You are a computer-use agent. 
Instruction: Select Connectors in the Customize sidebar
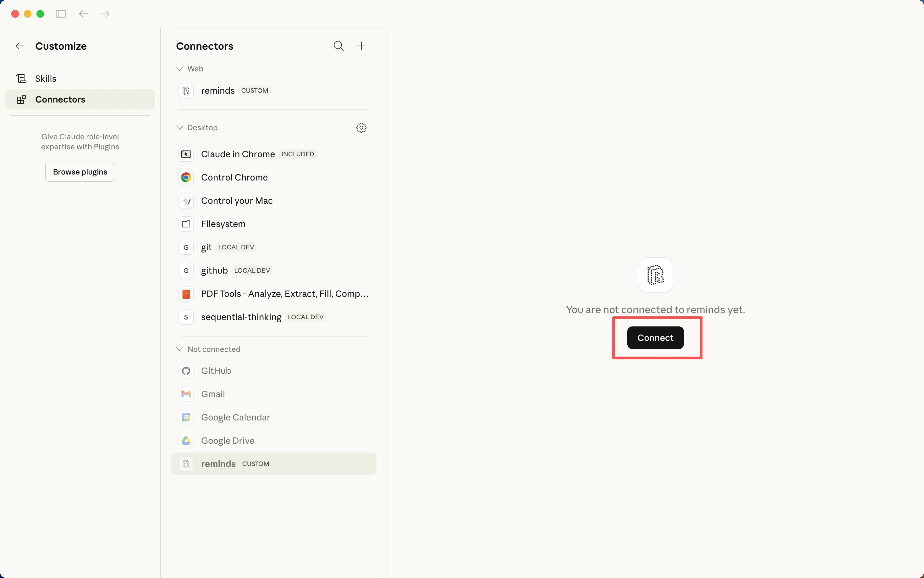pos(60,99)
